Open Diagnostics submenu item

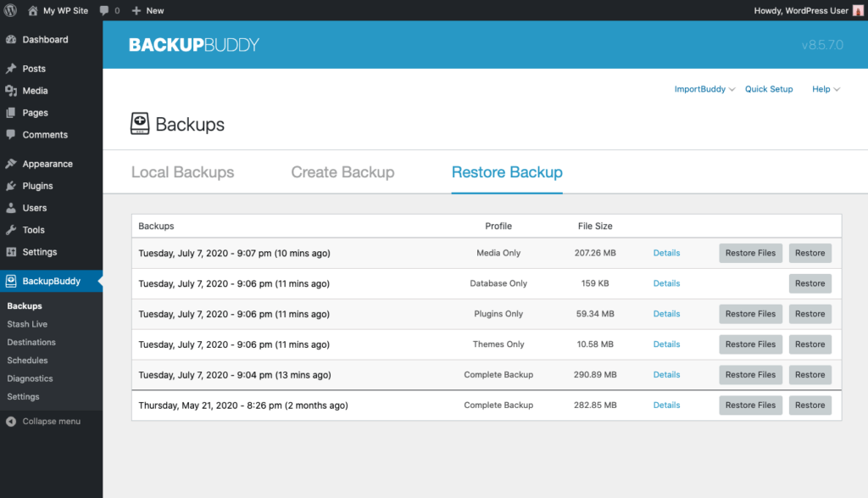(30, 379)
